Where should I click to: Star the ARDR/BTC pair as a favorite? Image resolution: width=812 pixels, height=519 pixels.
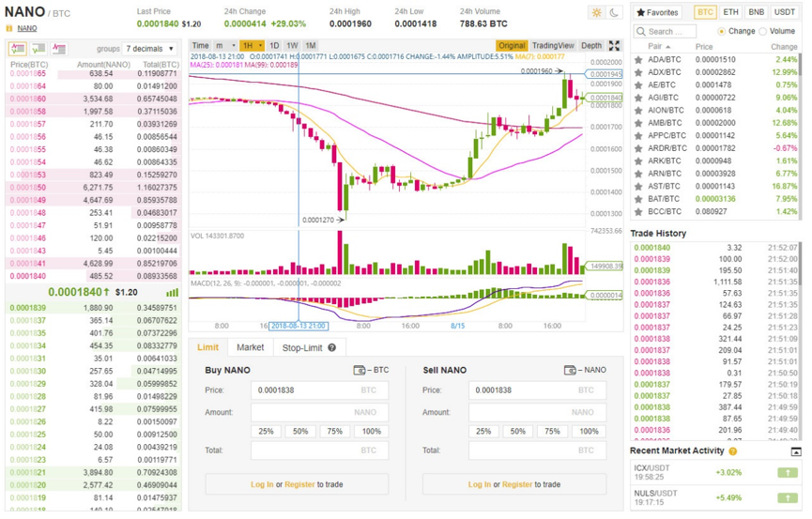click(x=638, y=148)
